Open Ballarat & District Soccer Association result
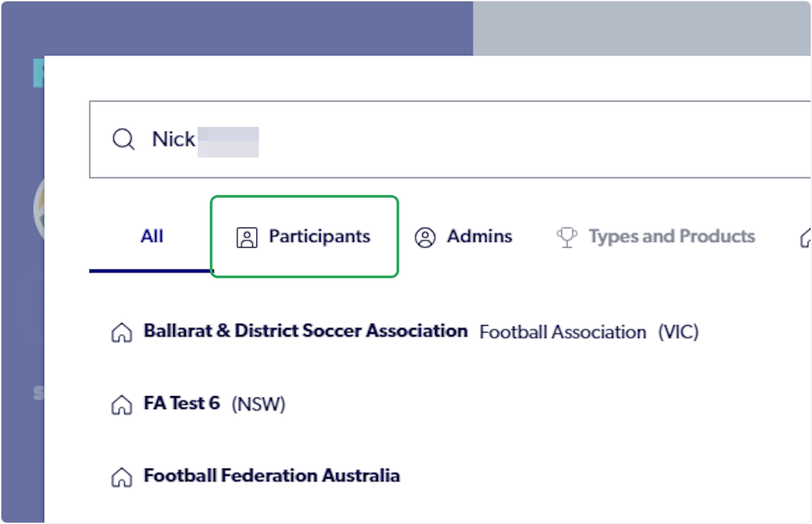This screenshot has width=812, height=524. pos(305,331)
